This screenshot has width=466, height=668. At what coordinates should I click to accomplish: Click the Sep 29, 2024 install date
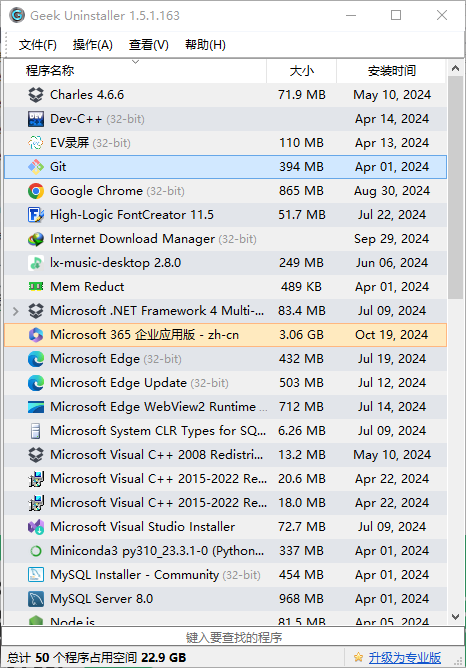pyautogui.click(x=391, y=239)
